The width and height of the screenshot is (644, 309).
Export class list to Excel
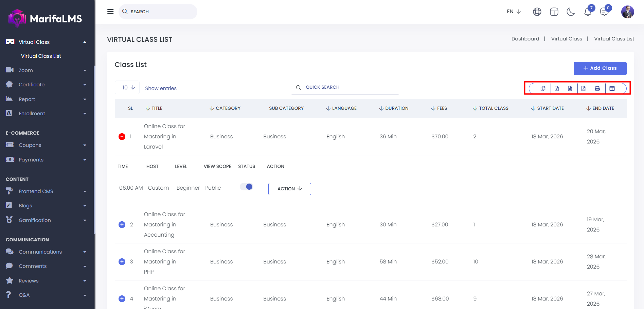pos(557,88)
